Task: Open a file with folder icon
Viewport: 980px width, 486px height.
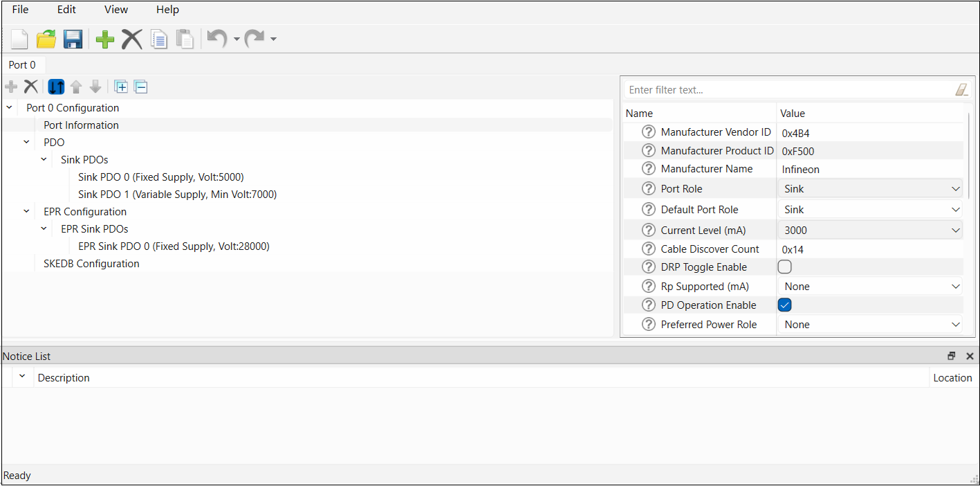Action: tap(46, 39)
